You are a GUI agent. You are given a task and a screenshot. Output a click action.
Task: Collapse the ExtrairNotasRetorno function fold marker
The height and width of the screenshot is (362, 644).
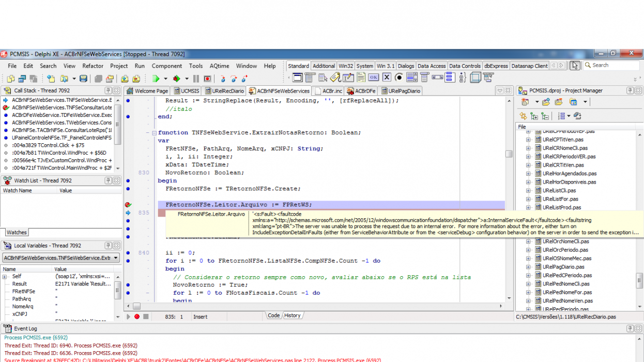[x=154, y=133]
